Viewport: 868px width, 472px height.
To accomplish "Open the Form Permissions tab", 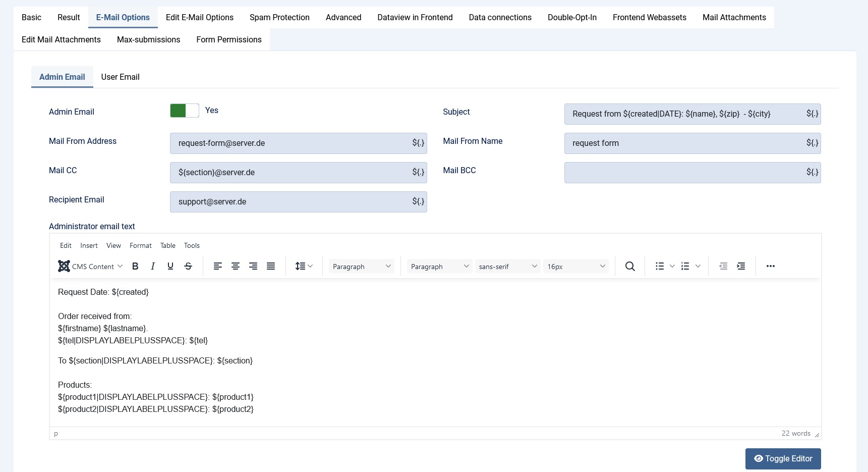I will (x=229, y=39).
